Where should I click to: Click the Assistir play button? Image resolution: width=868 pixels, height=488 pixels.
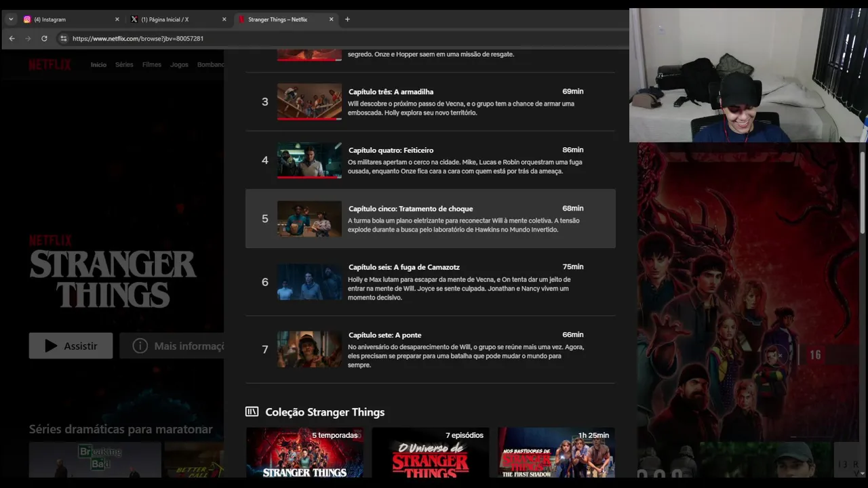tap(71, 346)
